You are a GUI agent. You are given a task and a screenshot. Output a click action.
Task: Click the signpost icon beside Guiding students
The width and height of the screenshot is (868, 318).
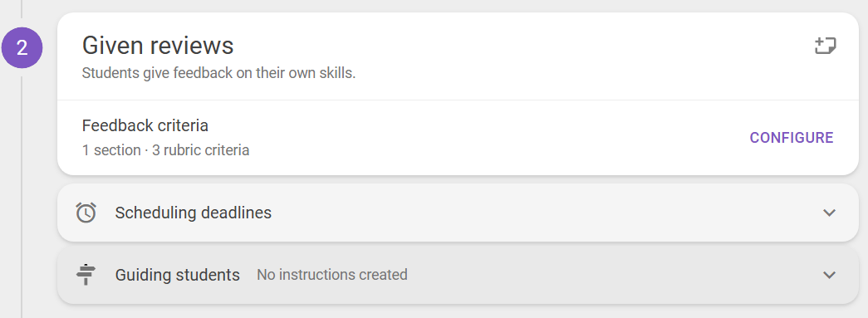[86, 274]
